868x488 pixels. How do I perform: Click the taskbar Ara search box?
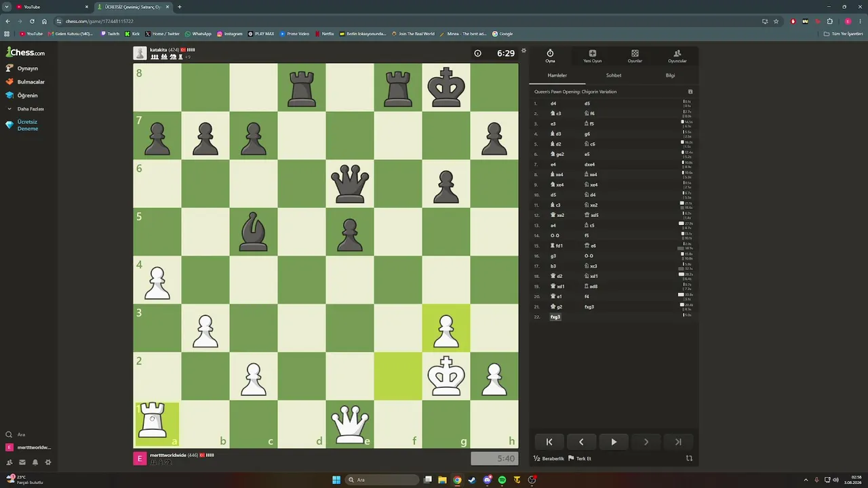(x=383, y=480)
